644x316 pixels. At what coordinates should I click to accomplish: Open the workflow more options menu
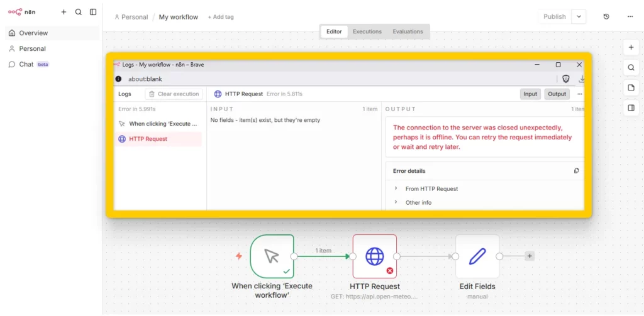[x=630, y=16]
